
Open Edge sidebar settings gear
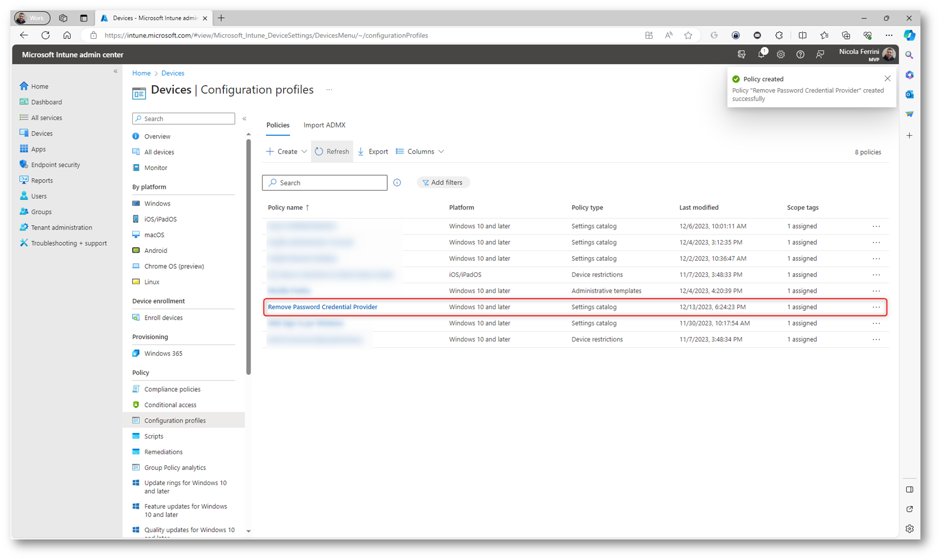909,529
